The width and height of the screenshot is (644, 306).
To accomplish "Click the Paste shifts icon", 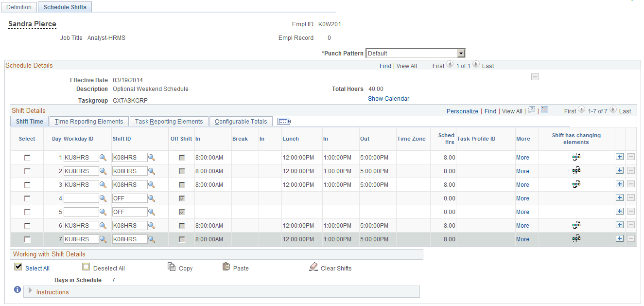I will (226, 267).
